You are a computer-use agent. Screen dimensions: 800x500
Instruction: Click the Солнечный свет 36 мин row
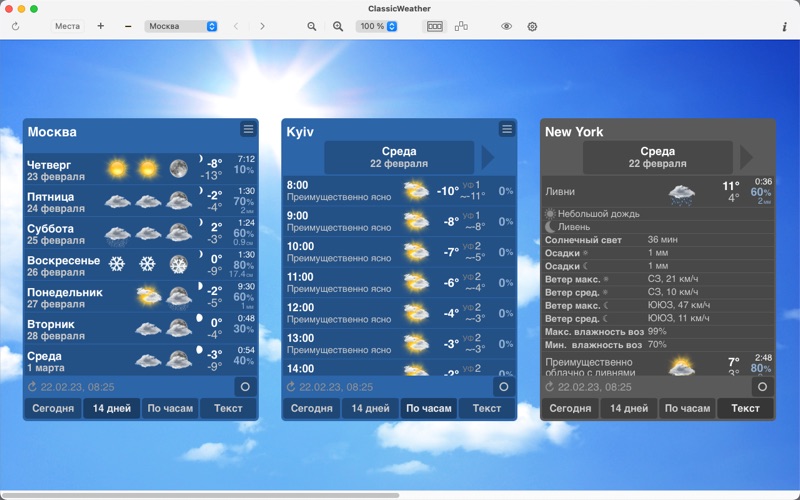pyautogui.click(x=658, y=239)
